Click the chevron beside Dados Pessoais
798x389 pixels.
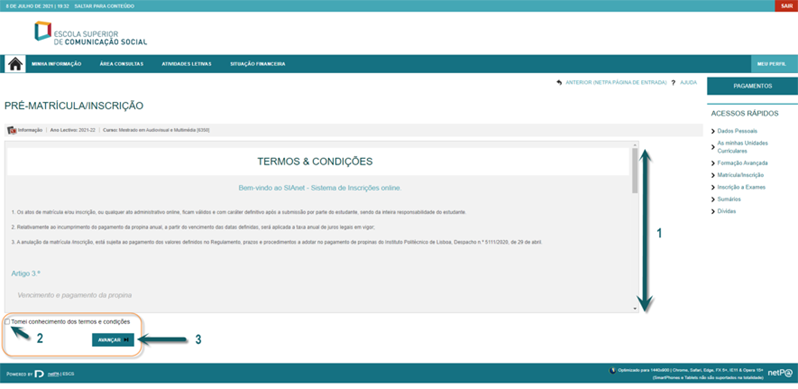(x=712, y=131)
